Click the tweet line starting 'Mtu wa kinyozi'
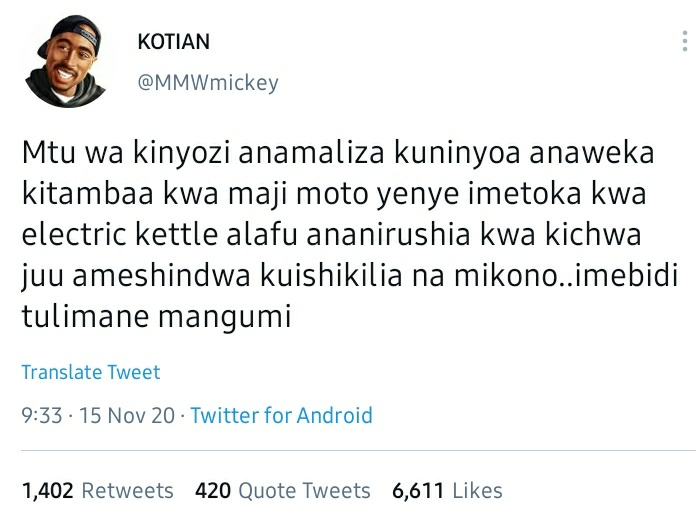This screenshot has height=524, width=696. tap(338, 153)
